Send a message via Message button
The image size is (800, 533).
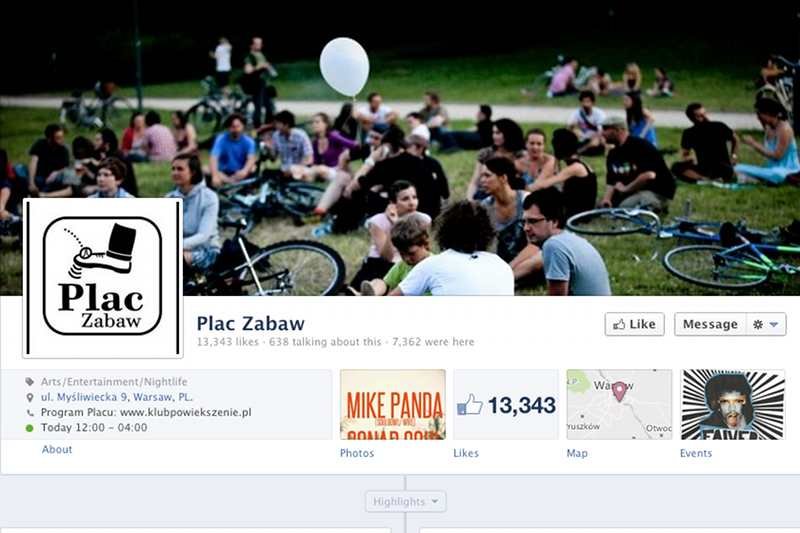coord(710,324)
